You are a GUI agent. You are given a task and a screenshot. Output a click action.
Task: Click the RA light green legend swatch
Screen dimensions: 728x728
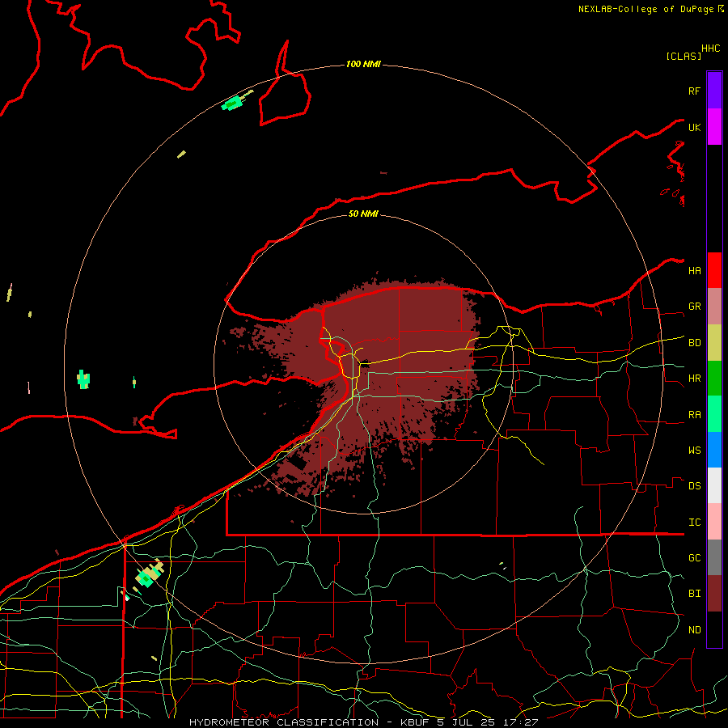point(714,414)
